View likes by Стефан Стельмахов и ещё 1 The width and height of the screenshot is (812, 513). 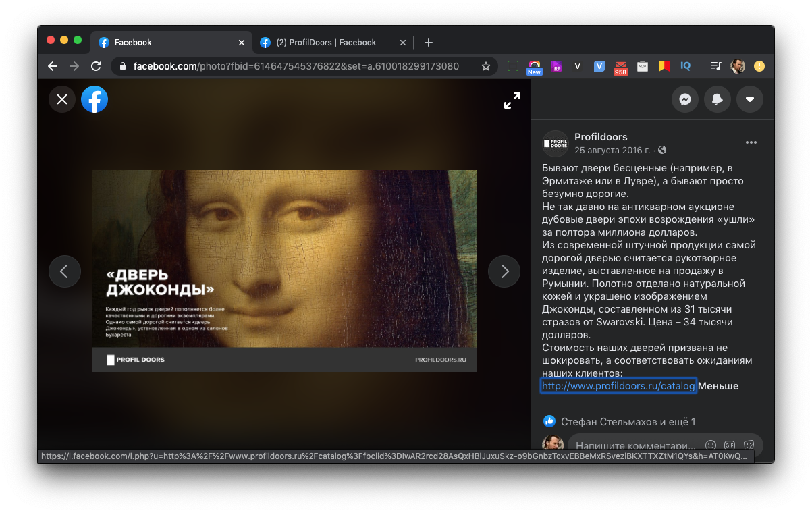pos(628,422)
